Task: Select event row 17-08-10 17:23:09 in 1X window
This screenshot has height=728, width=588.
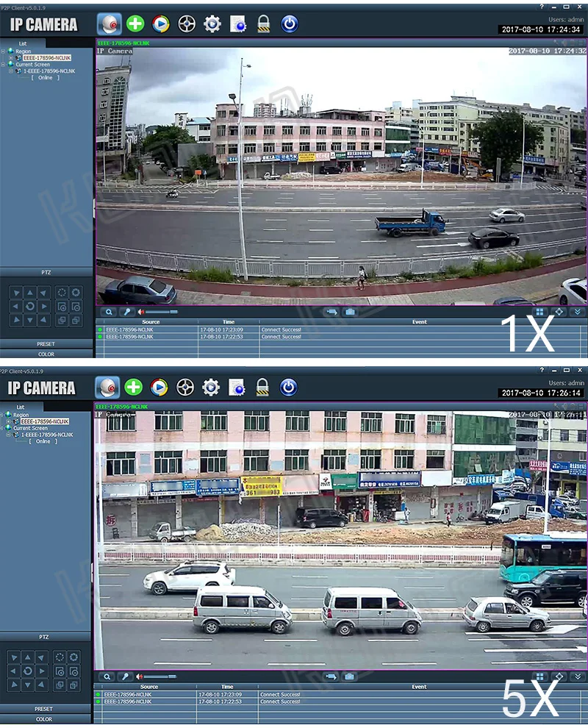Action: tap(341, 329)
